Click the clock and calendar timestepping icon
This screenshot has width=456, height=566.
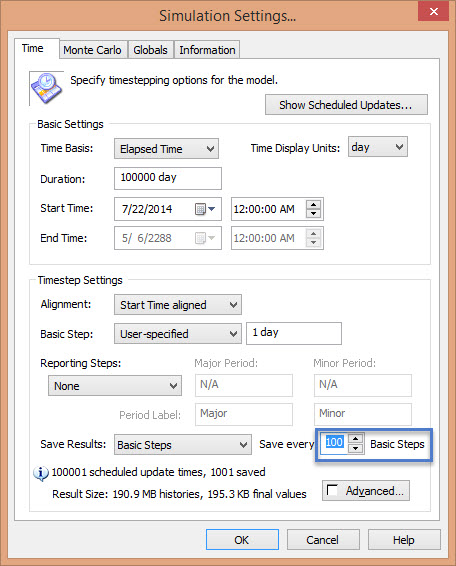[46, 88]
